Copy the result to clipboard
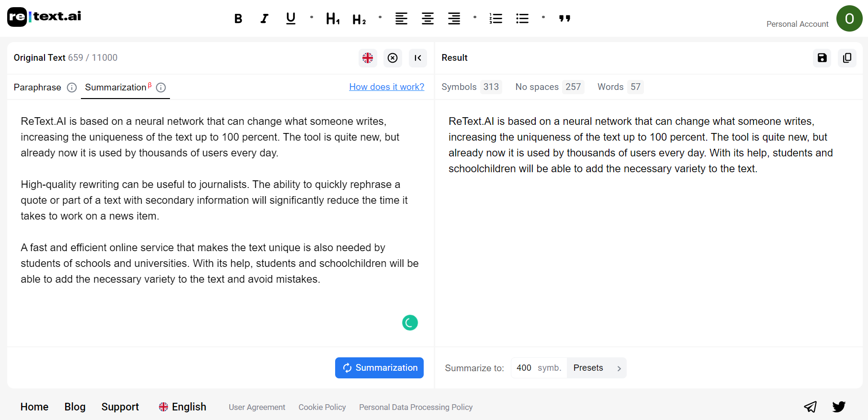 point(847,58)
